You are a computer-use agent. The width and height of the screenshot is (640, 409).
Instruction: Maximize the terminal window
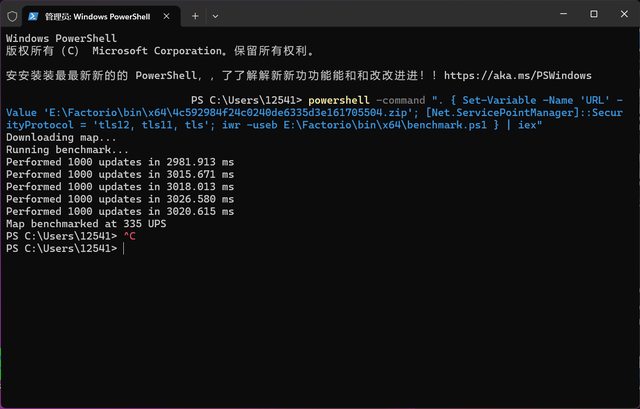[x=593, y=15]
